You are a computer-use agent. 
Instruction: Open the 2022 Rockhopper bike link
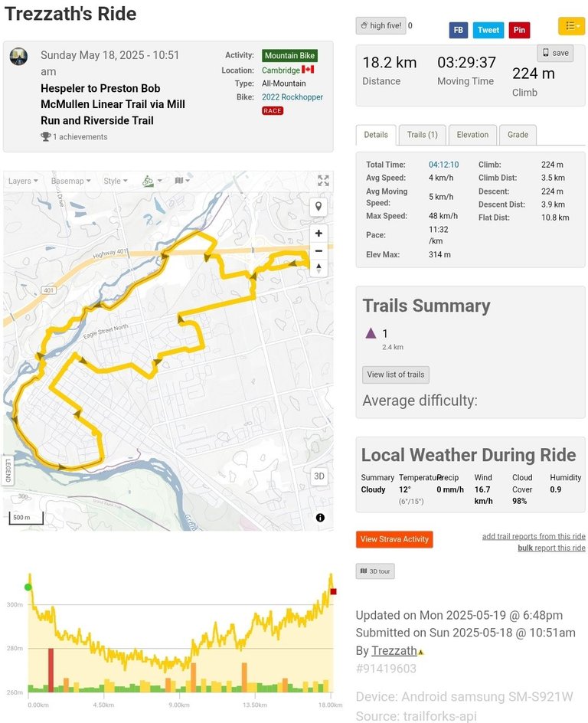coord(292,97)
